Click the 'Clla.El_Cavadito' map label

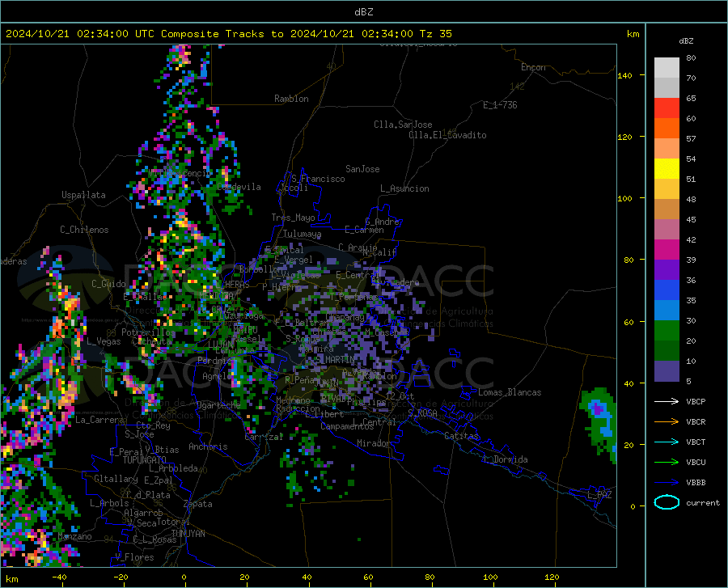447,135
